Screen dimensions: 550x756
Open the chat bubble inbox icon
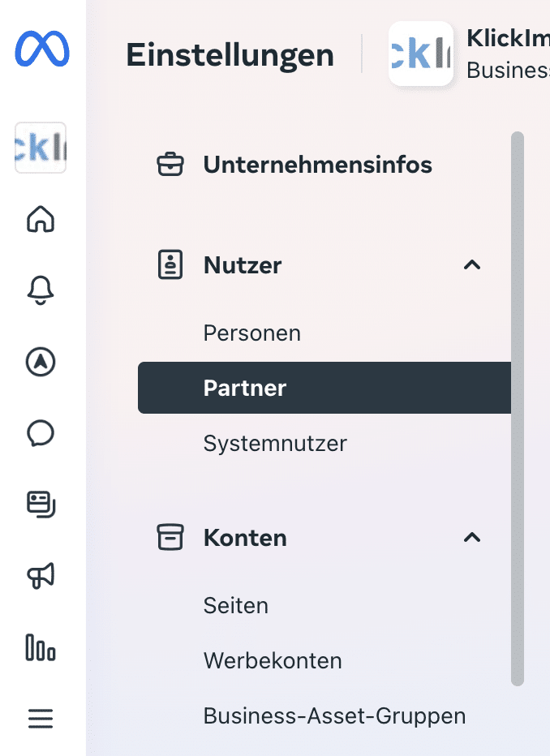[x=41, y=434]
